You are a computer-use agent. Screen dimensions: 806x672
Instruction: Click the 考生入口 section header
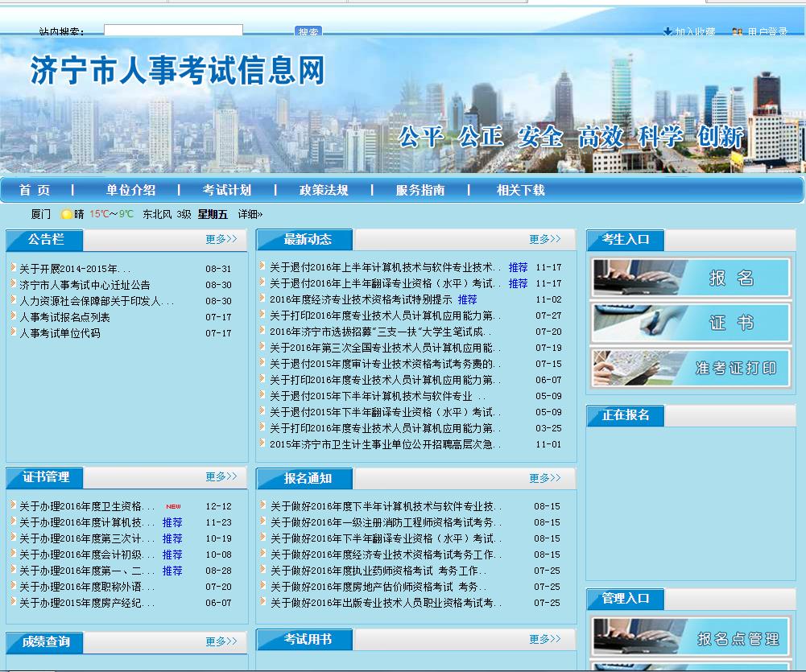coord(626,239)
